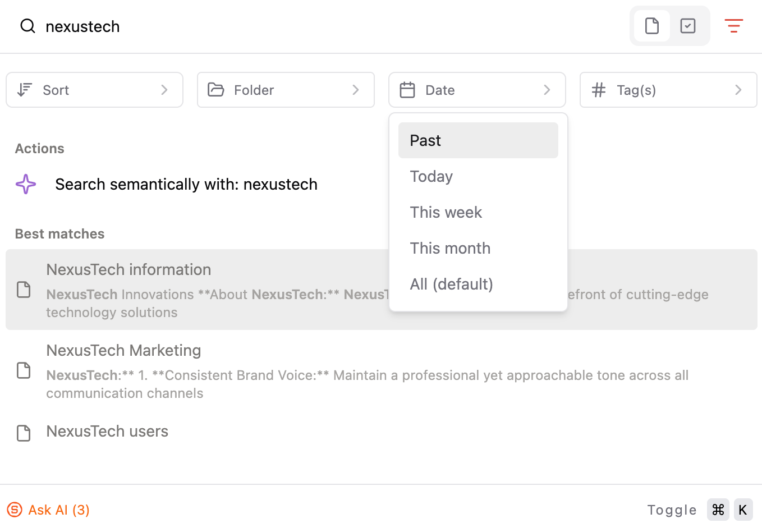
Task: Toggle the red filter options icon
Action: [734, 26]
